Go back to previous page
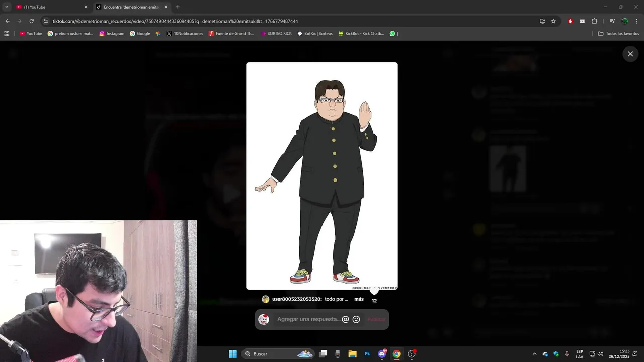The width and height of the screenshot is (644, 362). click(7, 21)
